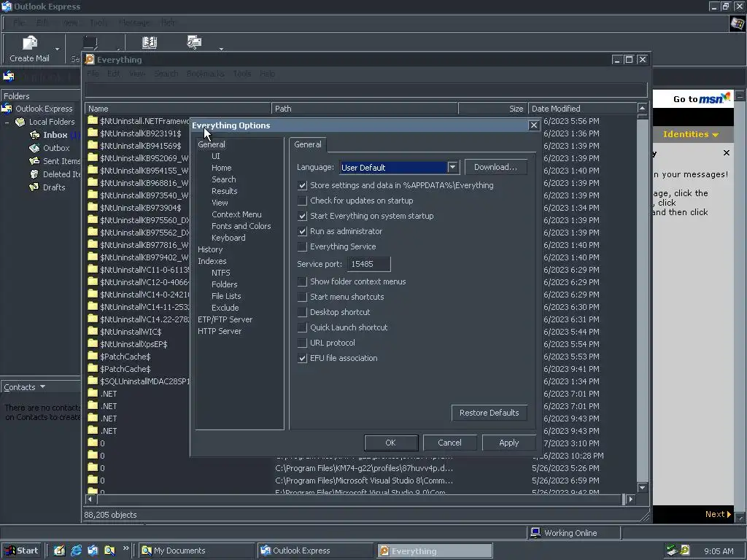This screenshot has height=560, width=747.
Task: Click Name column header in Everything
Action: 178,109
